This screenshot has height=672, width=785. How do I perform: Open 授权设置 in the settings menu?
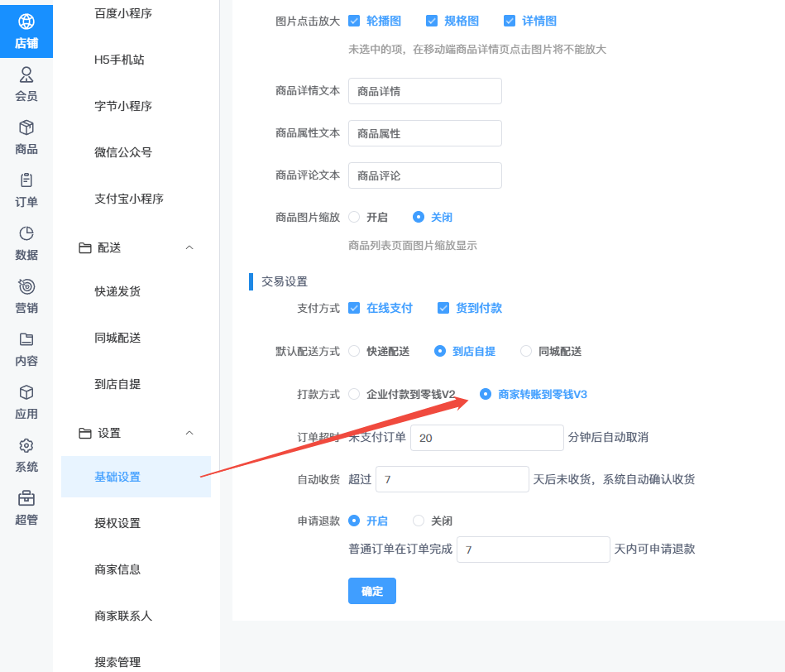[x=117, y=523]
